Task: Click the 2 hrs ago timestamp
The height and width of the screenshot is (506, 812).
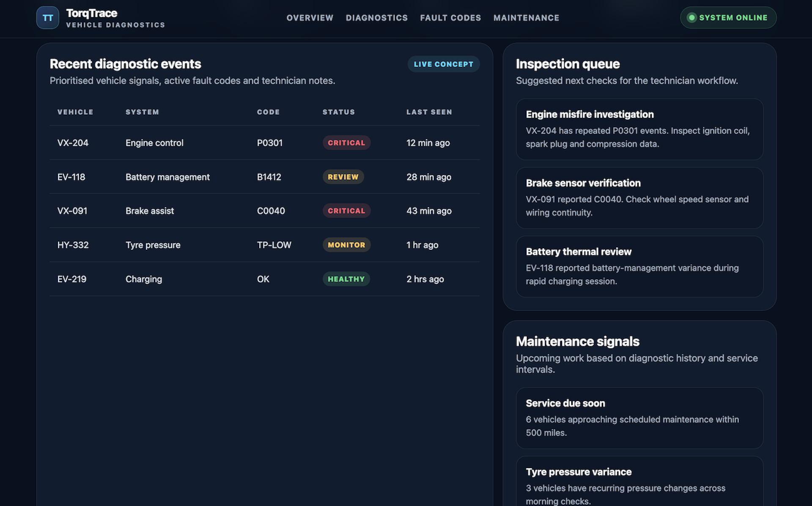Action: pyautogui.click(x=425, y=279)
